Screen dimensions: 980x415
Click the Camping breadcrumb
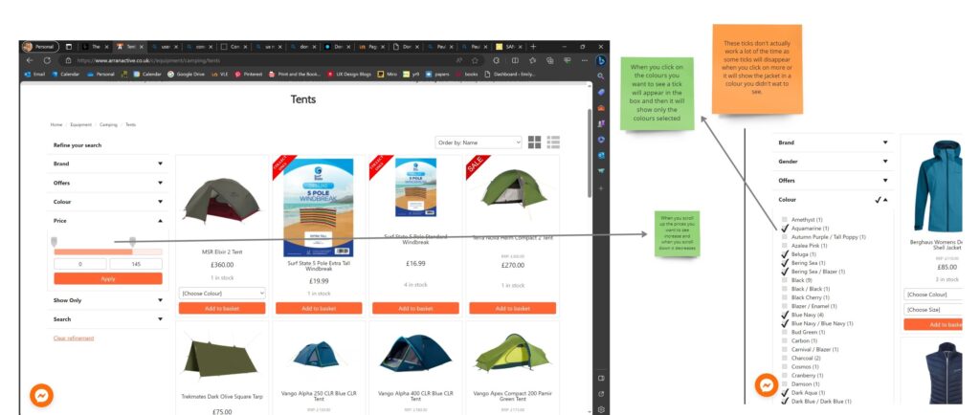pyautogui.click(x=108, y=125)
